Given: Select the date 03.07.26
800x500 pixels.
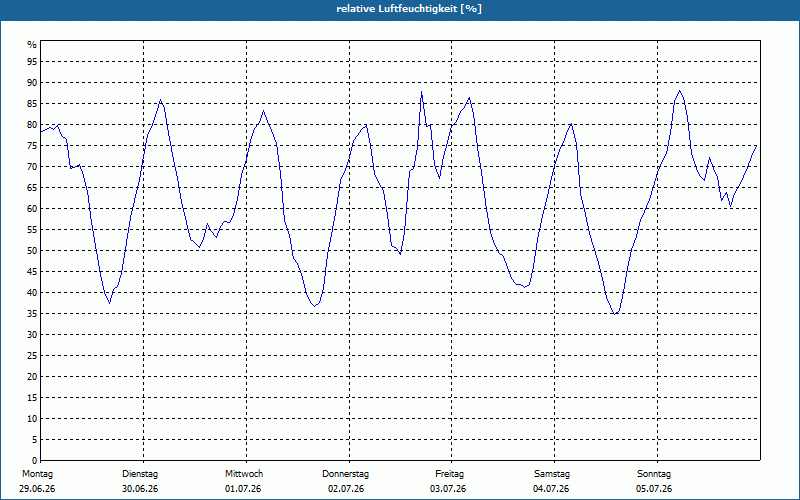Looking at the screenshot, I should [448, 489].
